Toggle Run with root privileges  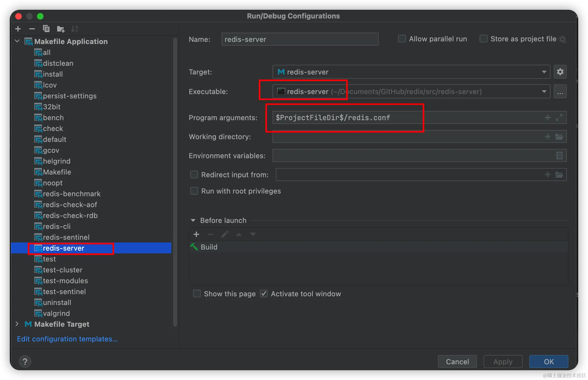click(194, 191)
